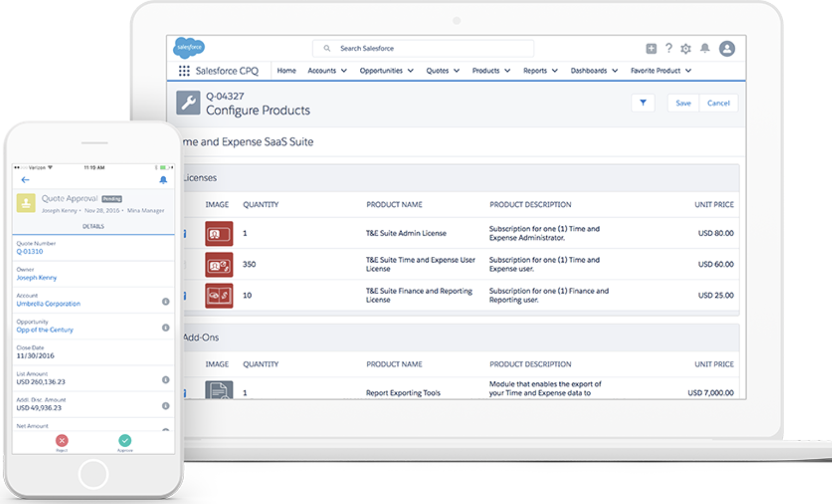Tap the battery indicator in the phone status bar
The height and width of the screenshot is (504, 832).
click(x=164, y=168)
